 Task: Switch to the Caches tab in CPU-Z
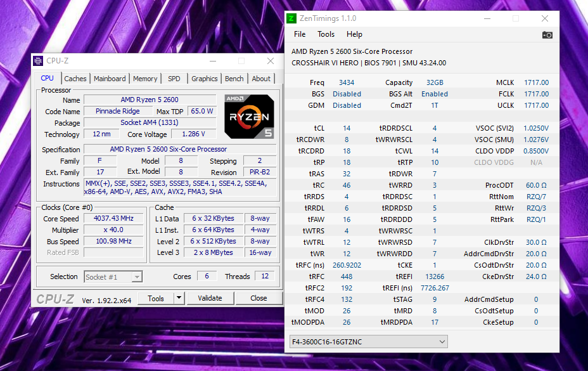75,79
